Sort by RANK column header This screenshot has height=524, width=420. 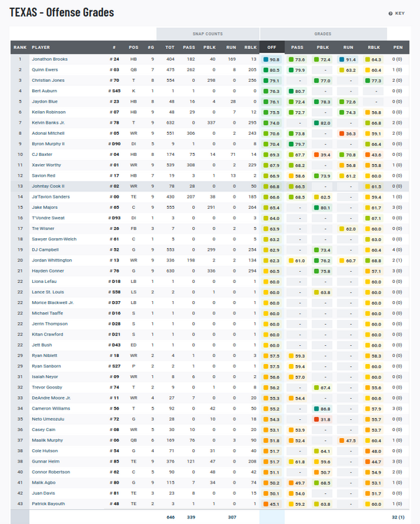click(x=20, y=47)
